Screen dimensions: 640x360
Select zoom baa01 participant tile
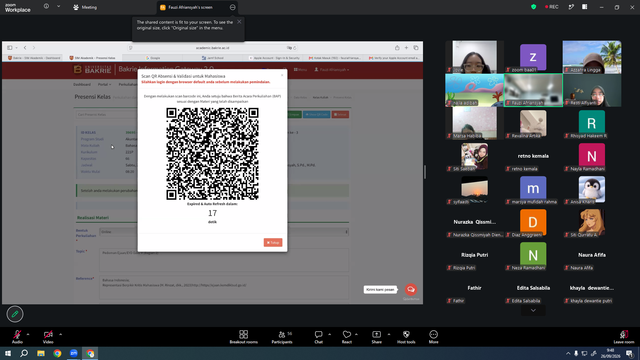coord(533,57)
